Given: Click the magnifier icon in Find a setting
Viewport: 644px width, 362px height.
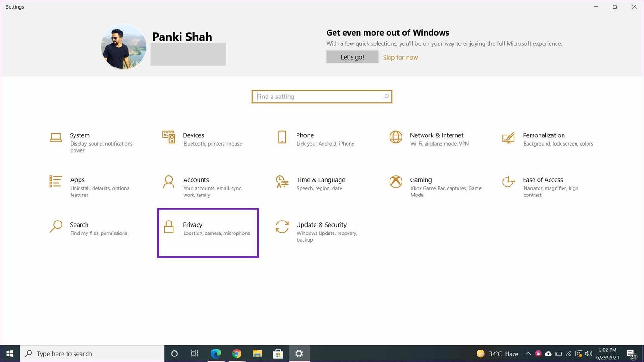Looking at the screenshot, I should pos(386,97).
